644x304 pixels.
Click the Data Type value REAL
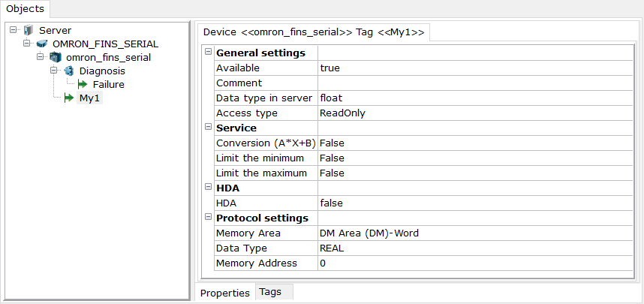(x=475, y=248)
